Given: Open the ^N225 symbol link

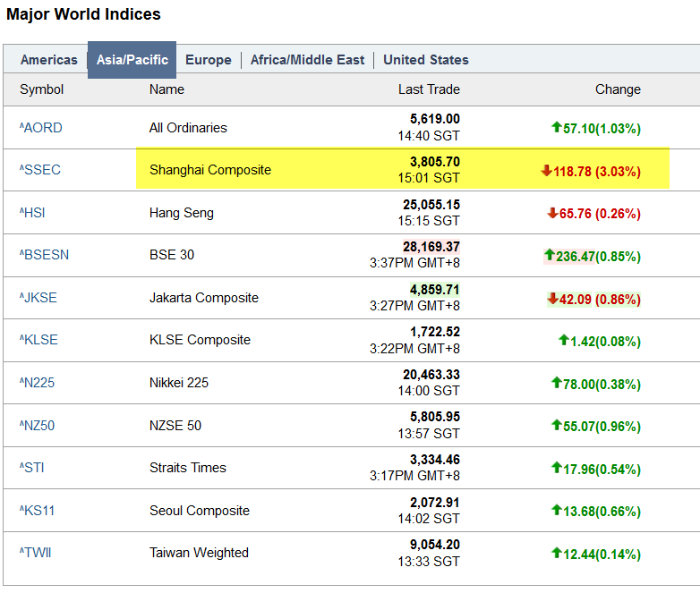Looking at the screenshot, I should point(38,383).
